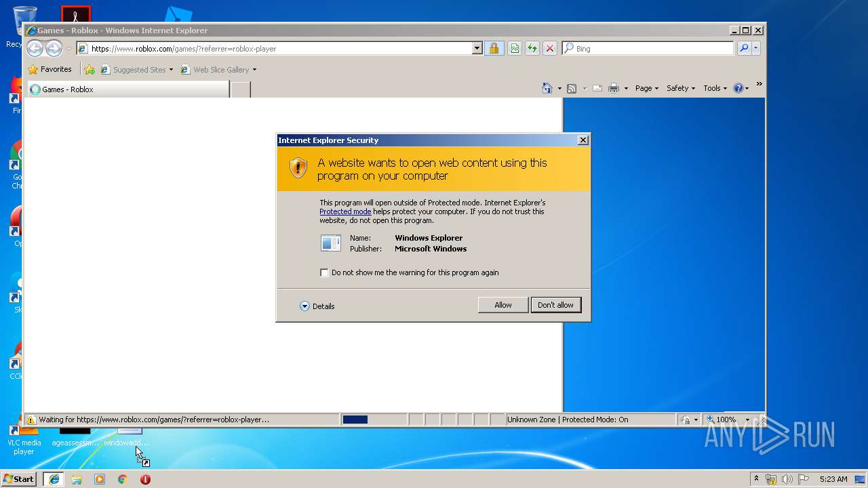
Task: Allow the program in security dialog
Action: coord(503,305)
